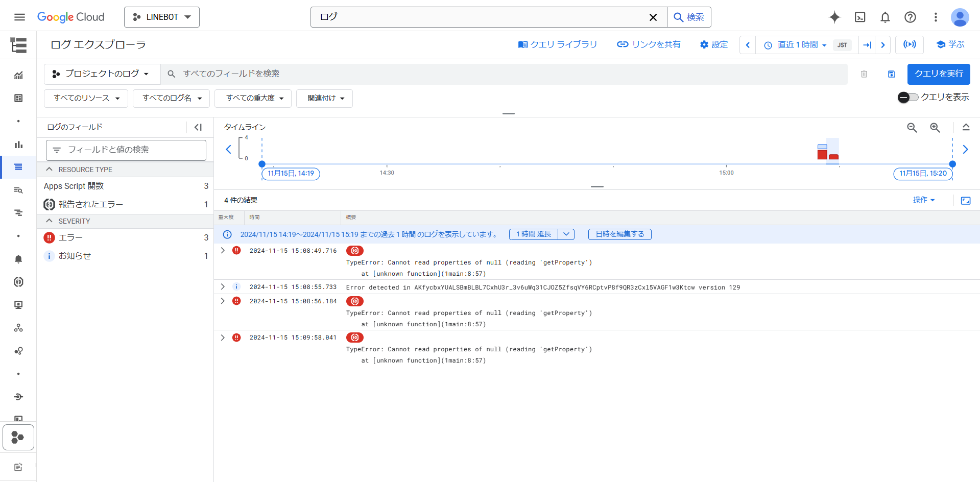Open Gemini AI assistant sparkle icon
The image size is (980, 482).
(834, 17)
